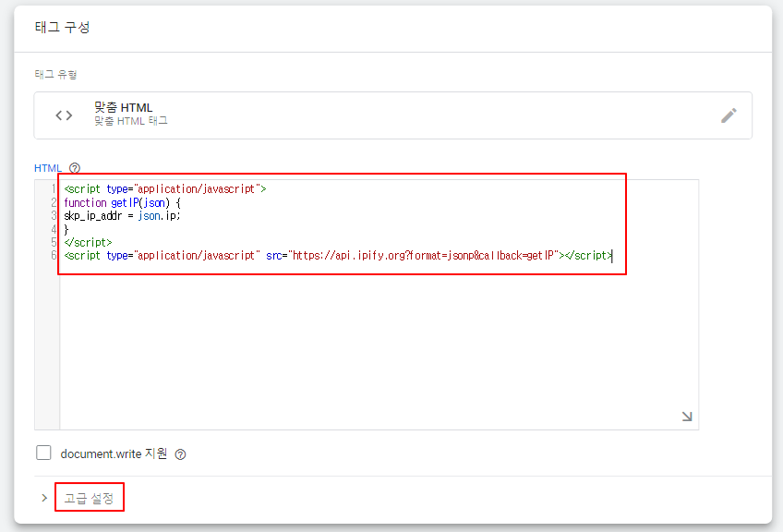This screenshot has height=532, width=783.
Task: Click the HTML field label
Action: click(48, 168)
